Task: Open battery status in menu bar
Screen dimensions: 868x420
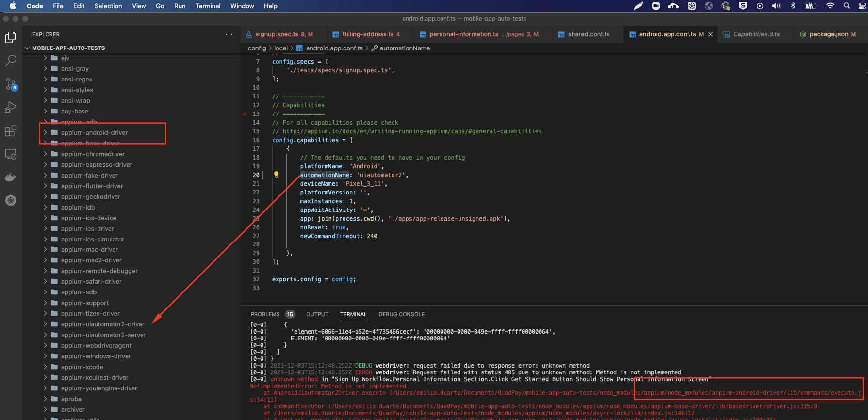Action: point(811,6)
